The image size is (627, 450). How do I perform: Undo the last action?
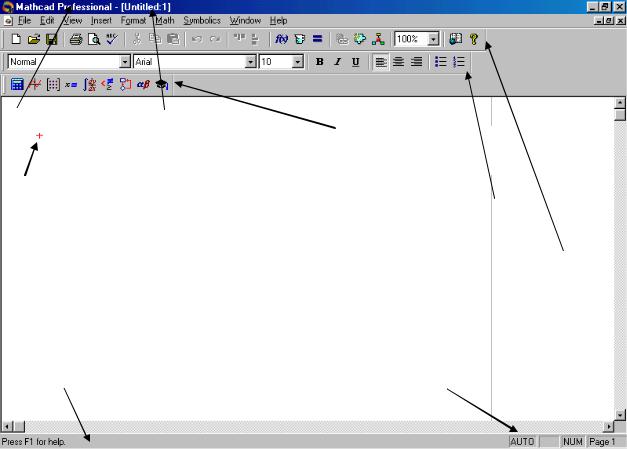click(x=196, y=39)
